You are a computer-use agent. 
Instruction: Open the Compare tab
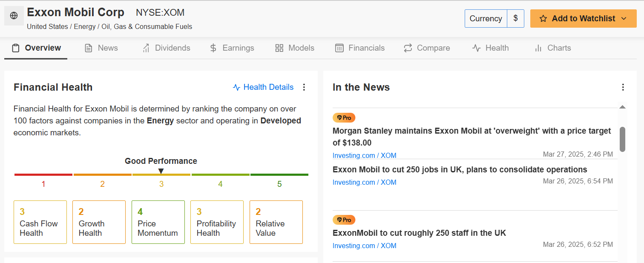[x=427, y=48]
